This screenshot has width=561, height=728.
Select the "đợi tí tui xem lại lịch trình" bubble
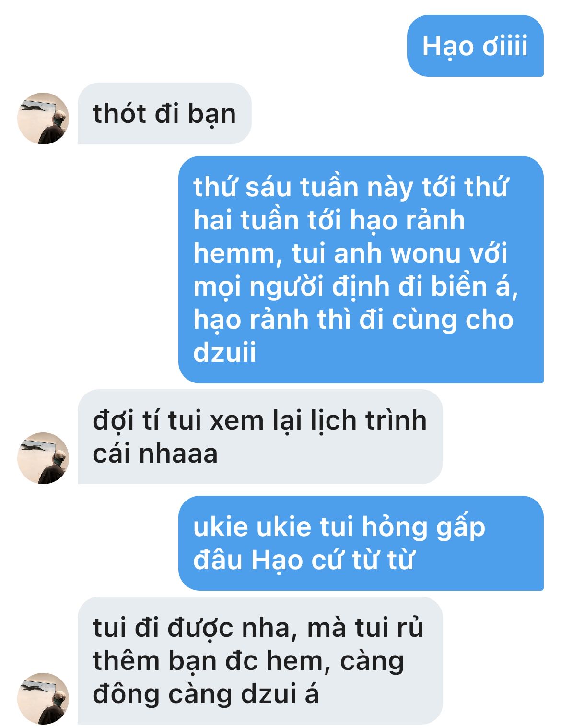[260, 437]
